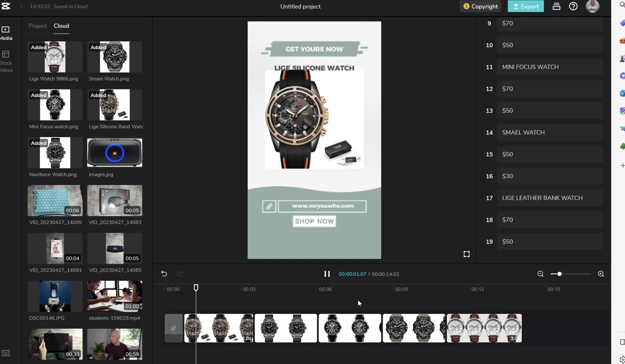
Task: Select the Lige Silicone clip on timeline
Action: pyautogui.click(x=219, y=328)
